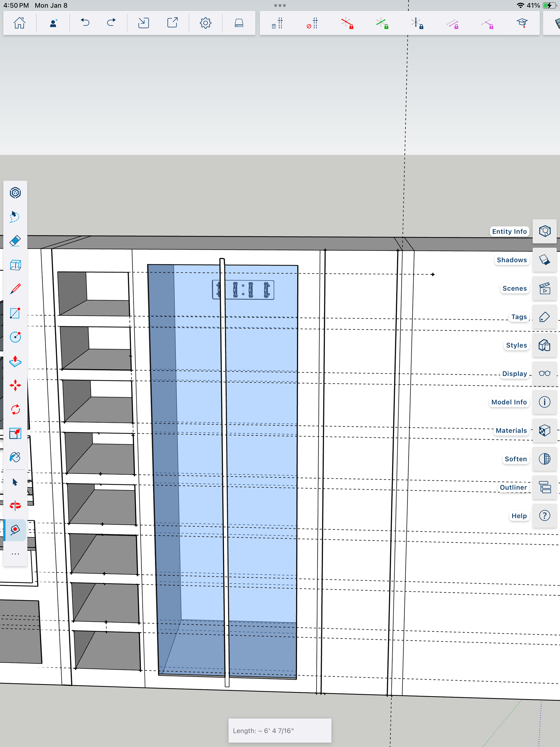Toggle red axis lock
Viewport: 560px width, 747px height.
click(347, 23)
